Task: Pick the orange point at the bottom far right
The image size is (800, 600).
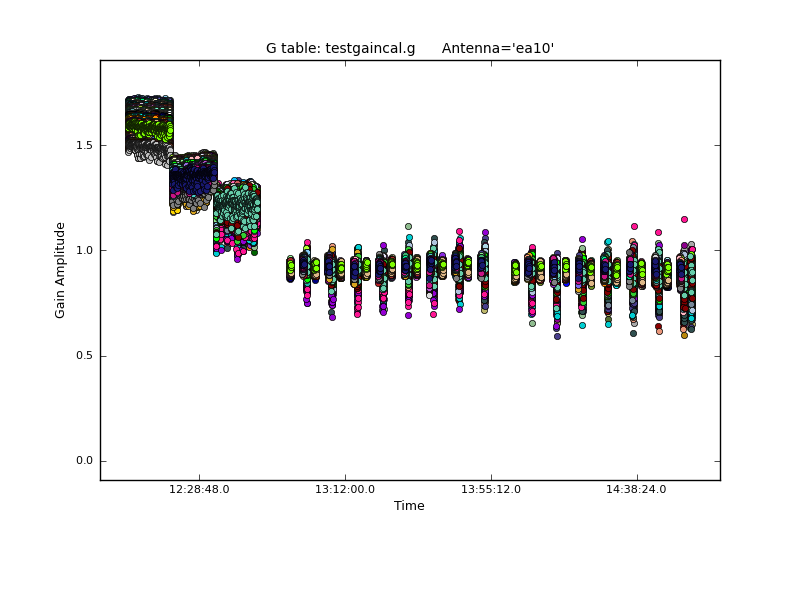Action: pyautogui.click(x=684, y=336)
